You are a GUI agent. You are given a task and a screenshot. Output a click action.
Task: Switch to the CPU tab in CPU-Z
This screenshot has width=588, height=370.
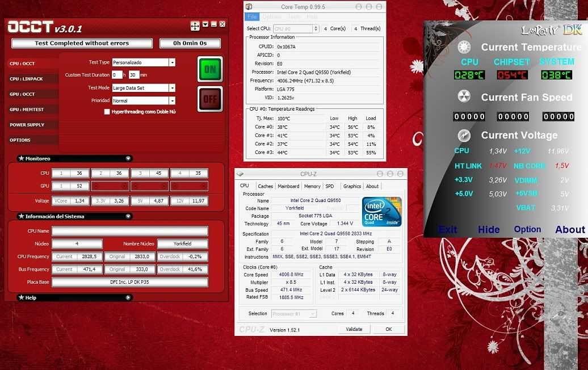pyautogui.click(x=245, y=186)
